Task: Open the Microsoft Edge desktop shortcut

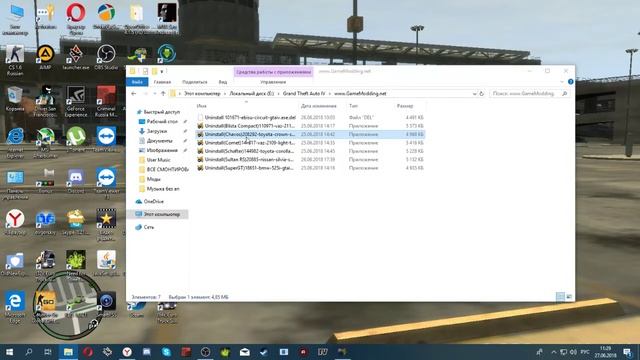Action: [15, 308]
